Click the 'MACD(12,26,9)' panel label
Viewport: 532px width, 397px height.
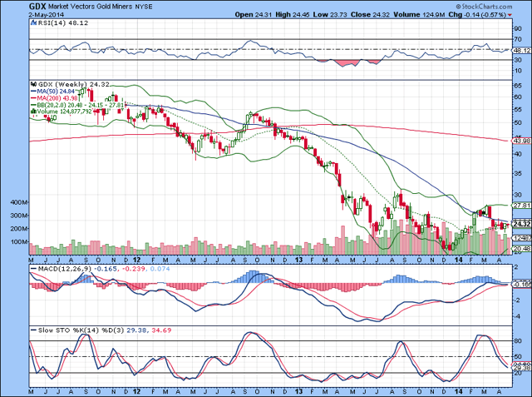pos(65,269)
